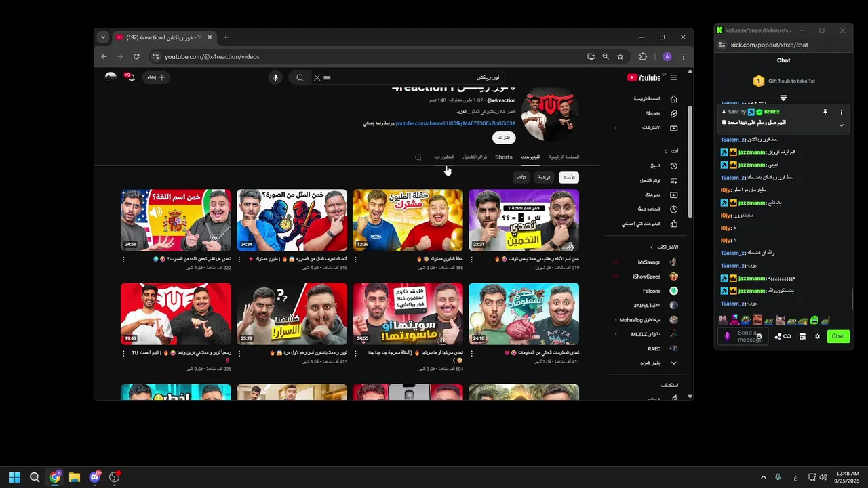Open options menu for the language guessing video
The width and height of the screenshot is (868, 488).
[123, 260]
